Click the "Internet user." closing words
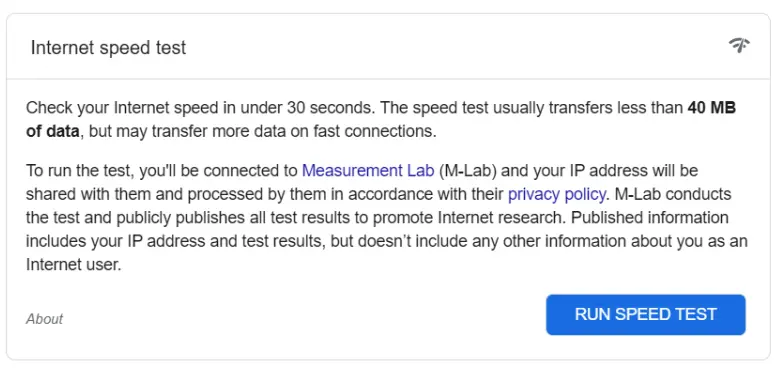This screenshot has height=371, width=779. point(74,265)
